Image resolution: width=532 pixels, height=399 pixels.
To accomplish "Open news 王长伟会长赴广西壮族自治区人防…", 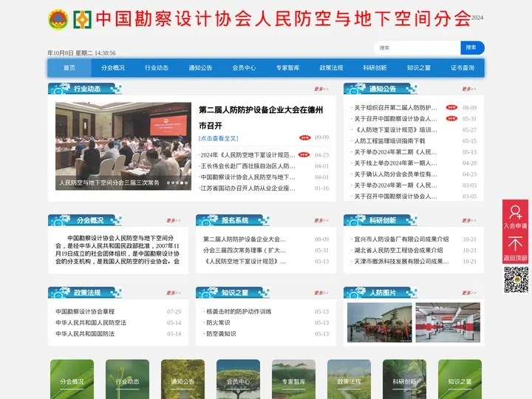I will tap(248, 166).
